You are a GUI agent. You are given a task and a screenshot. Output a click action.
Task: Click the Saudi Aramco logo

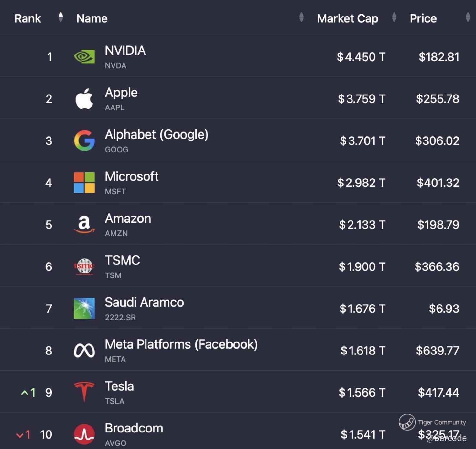click(84, 309)
